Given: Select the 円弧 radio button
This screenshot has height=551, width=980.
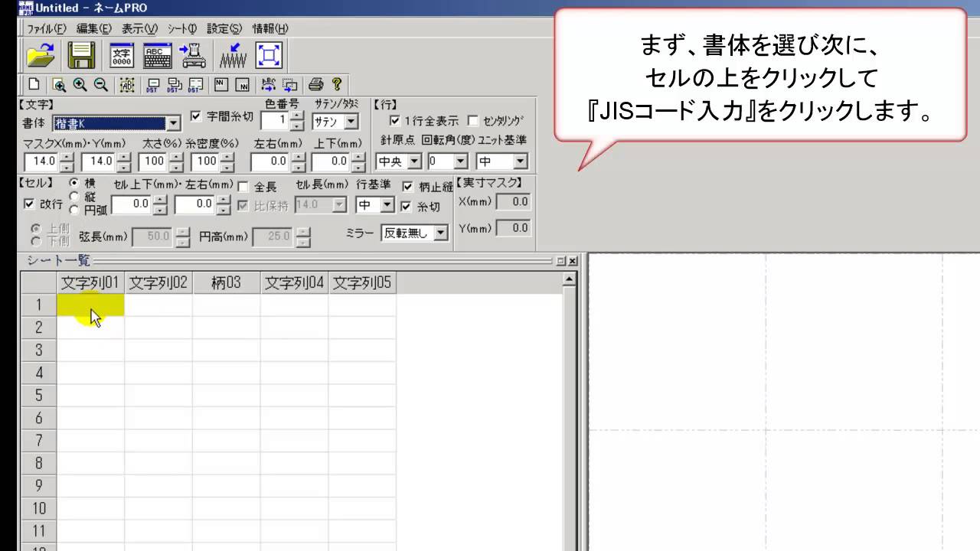Looking at the screenshot, I should click(74, 210).
